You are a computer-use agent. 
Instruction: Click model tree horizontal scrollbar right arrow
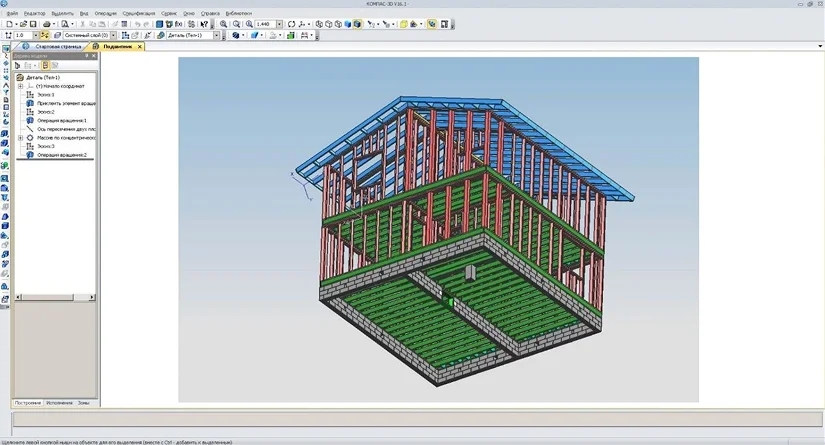92,297
